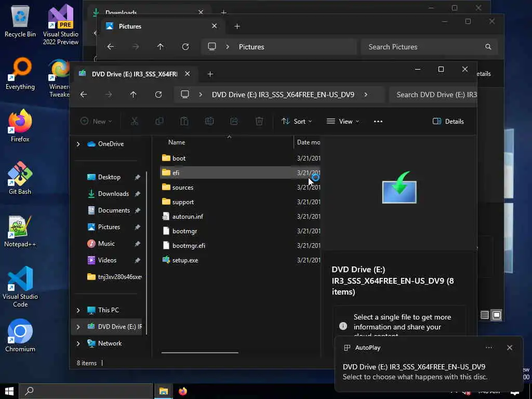Screen dimensions: 532x399
Task: Click the taskbar search box
Action: click(x=86, y=392)
